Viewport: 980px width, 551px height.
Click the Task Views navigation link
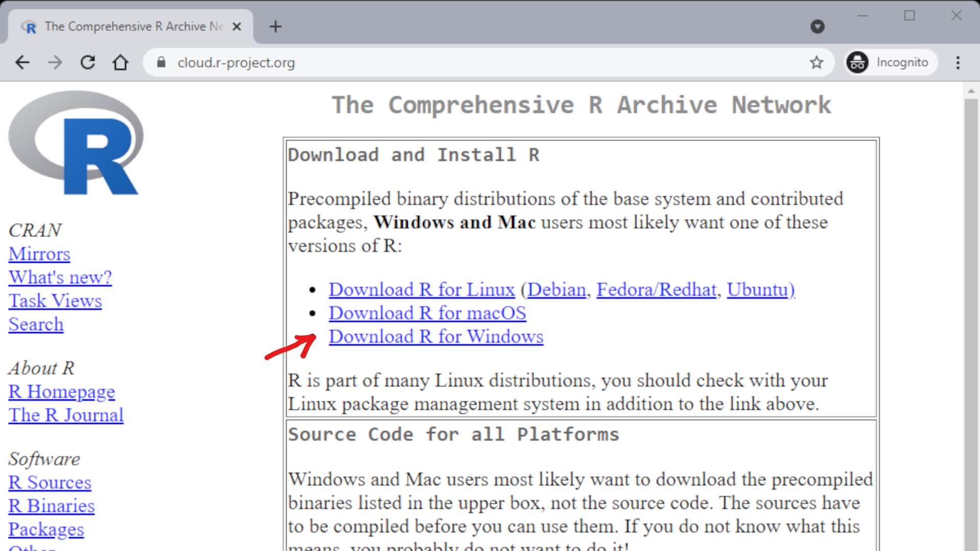[x=55, y=300]
